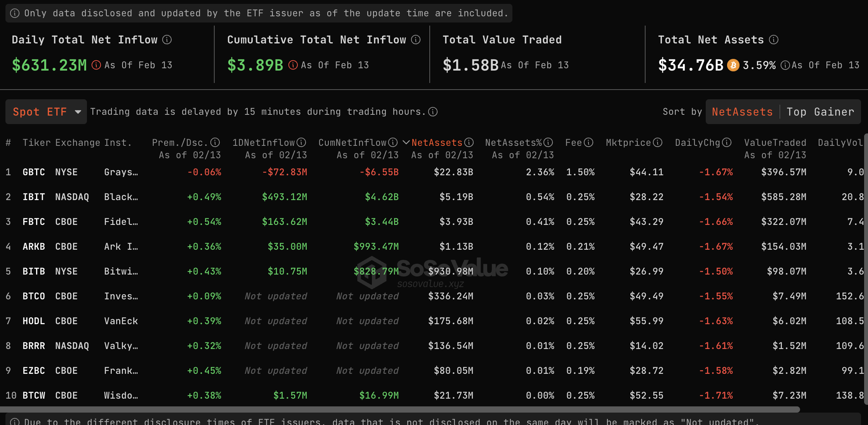
Task: Click the $1.58B Total Value Traded figure
Action: (x=470, y=65)
